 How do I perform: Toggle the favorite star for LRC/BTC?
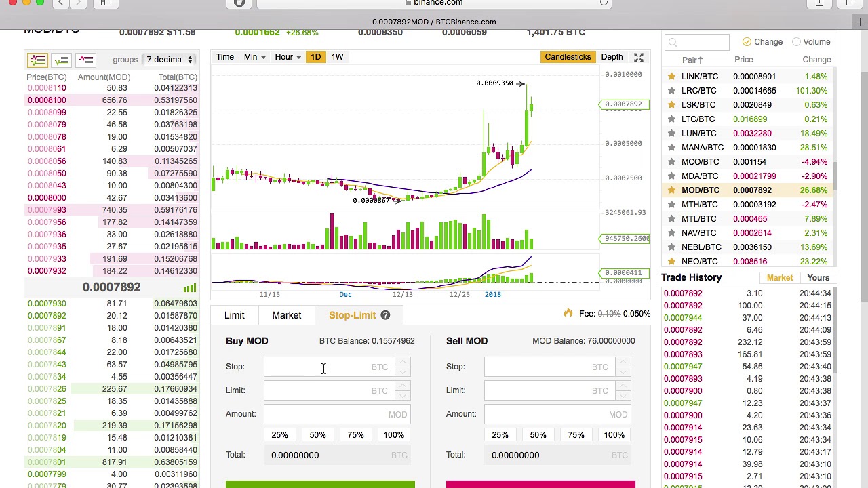coord(671,91)
